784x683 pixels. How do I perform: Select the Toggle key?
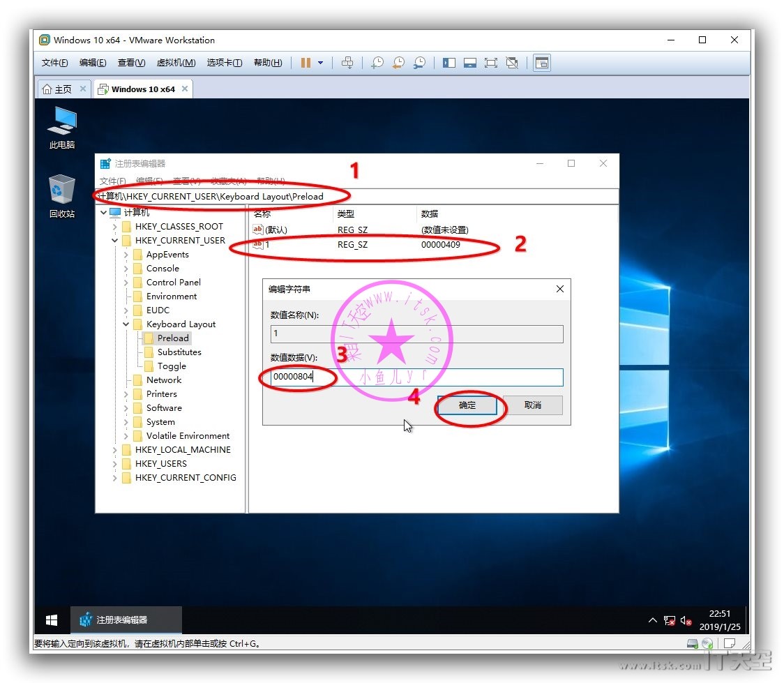point(172,366)
